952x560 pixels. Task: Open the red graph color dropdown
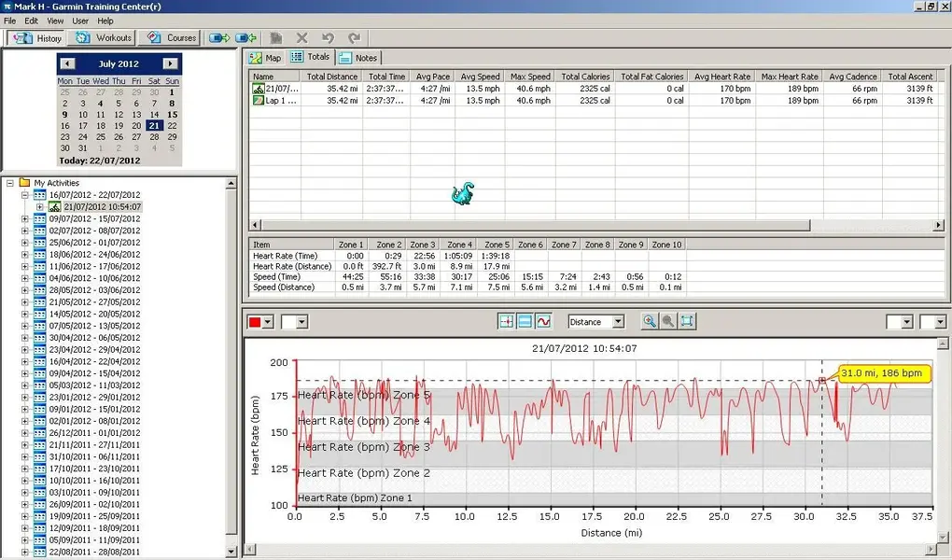tap(269, 322)
